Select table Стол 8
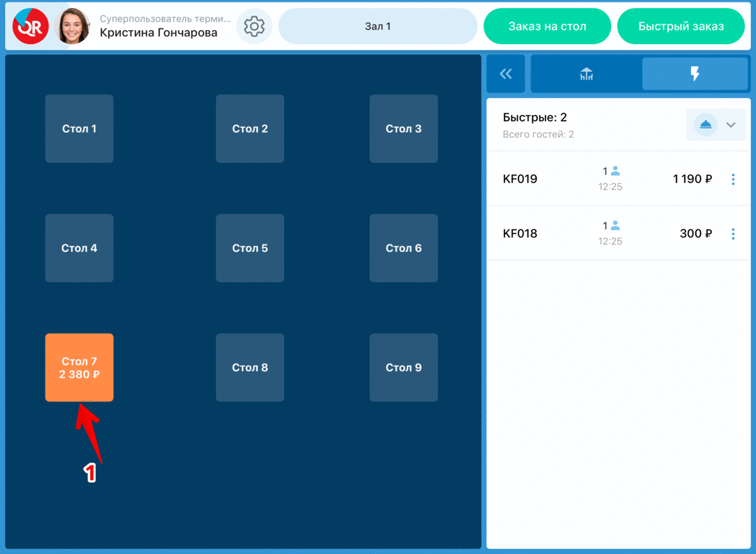Viewport: 756px width, 554px height. coord(250,368)
